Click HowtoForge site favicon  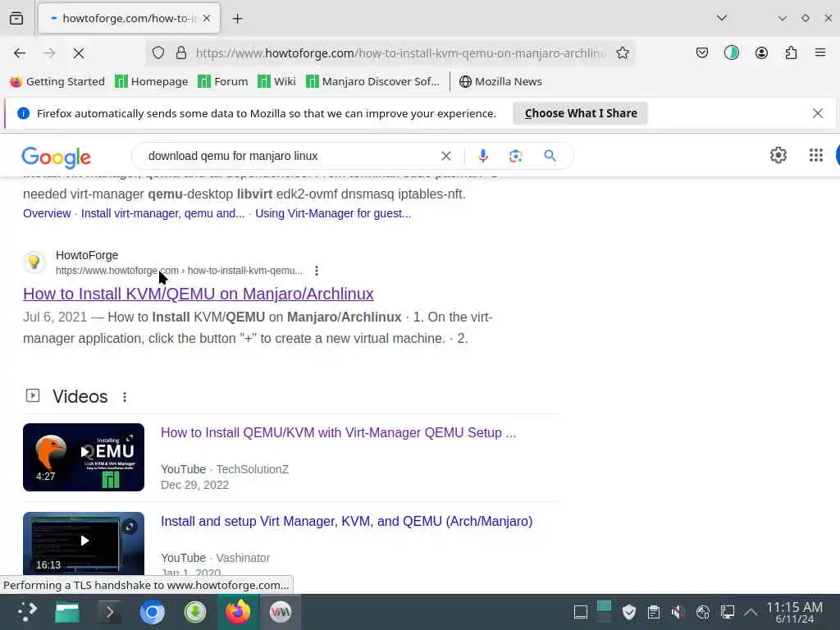pyautogui.click(x=34, y=262)
